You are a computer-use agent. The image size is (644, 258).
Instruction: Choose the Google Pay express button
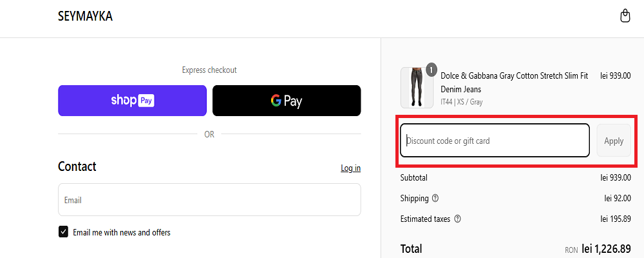[287, 101]
